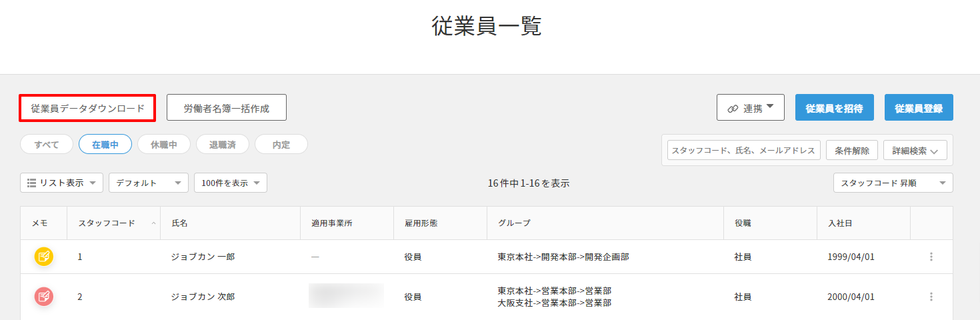
Task: Open the 連携 dropdown button
Action: click(750, 108)
